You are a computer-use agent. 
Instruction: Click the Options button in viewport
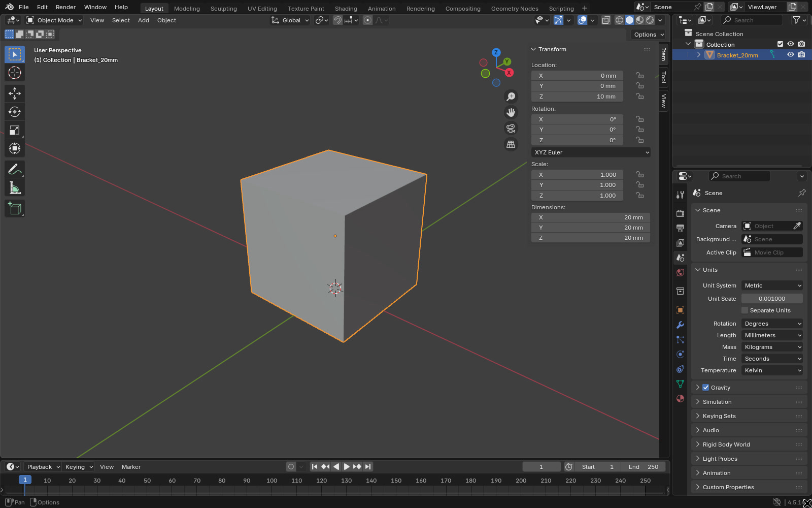[x=648, y=35]
